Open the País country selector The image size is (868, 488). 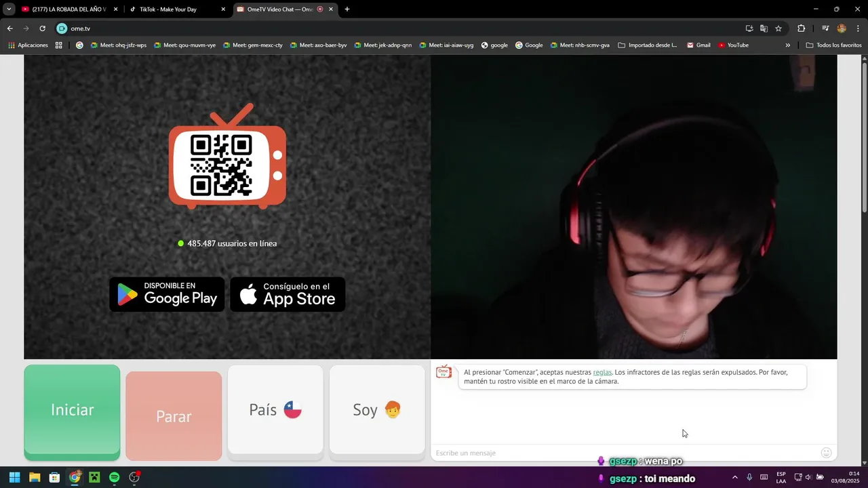point(275,410)
